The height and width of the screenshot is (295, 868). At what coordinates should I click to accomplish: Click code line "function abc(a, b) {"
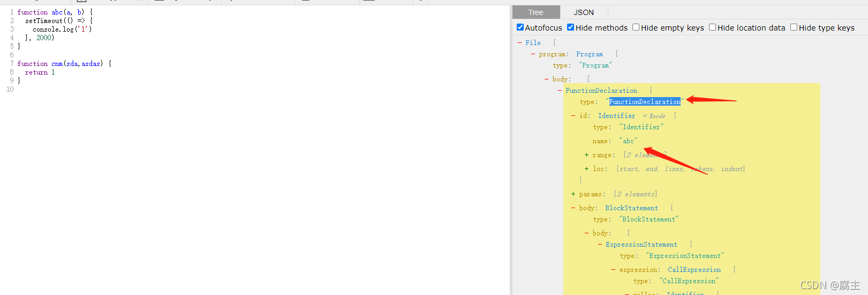coord(55,12)
